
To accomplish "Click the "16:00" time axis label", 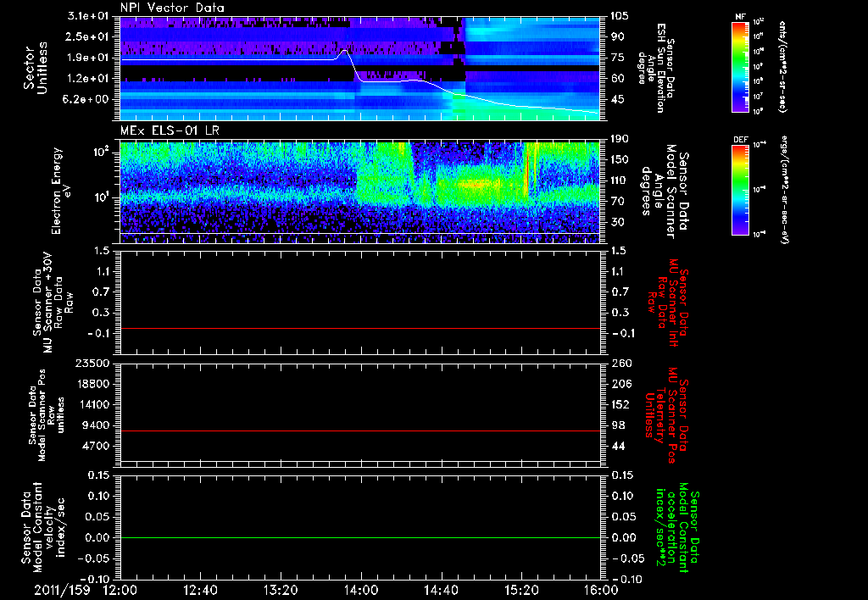I will point(601,590).
